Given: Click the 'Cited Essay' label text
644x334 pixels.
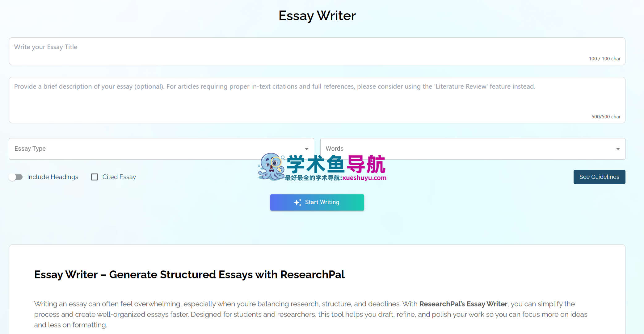Looking at the screenshot, I should click(x=119, y=177).
